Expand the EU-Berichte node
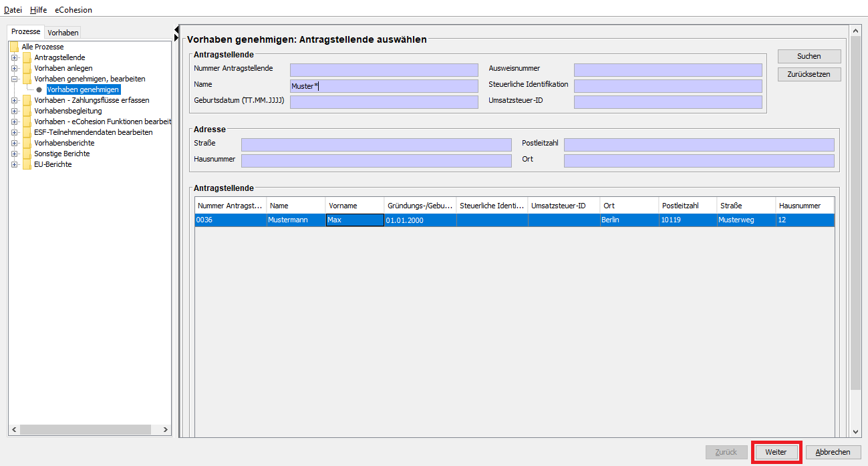Image resolution: width=868 pixels, height=466 pixels. [14, 164]
